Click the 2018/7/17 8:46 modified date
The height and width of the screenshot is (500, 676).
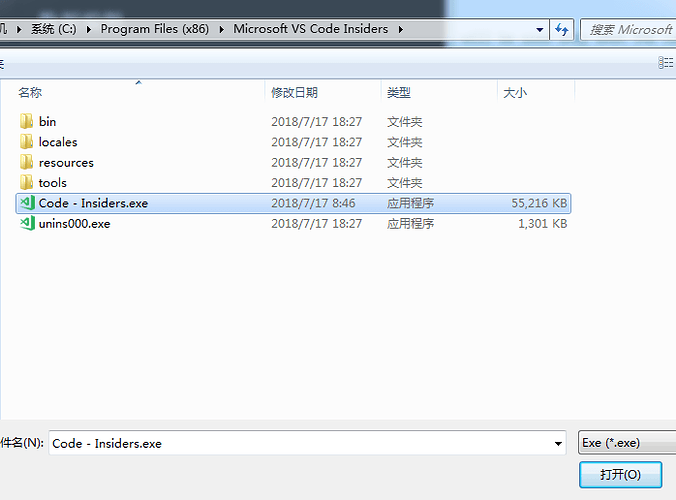[313, 203]
